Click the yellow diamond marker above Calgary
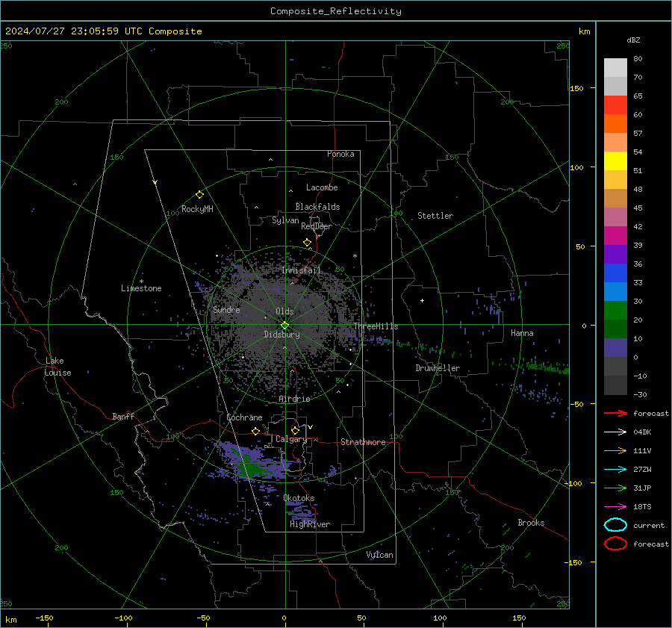The height and width of the screenshot is (628, 672). coord(295,430)
